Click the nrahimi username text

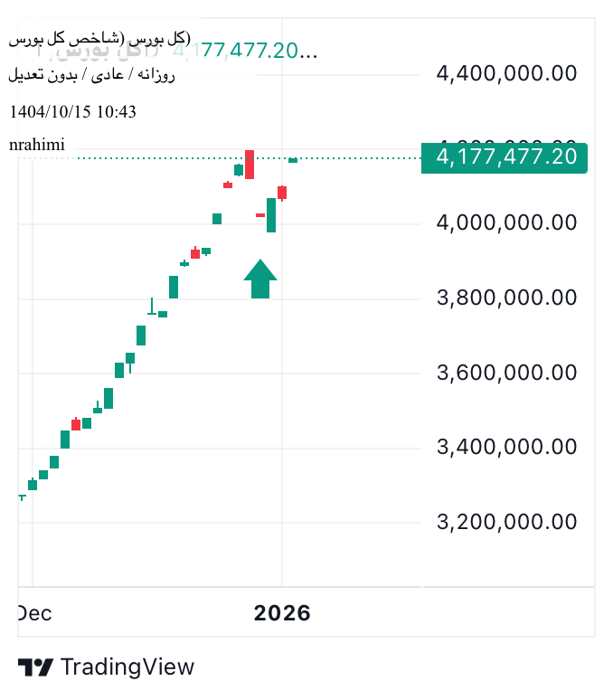click(x=37, y=145)
